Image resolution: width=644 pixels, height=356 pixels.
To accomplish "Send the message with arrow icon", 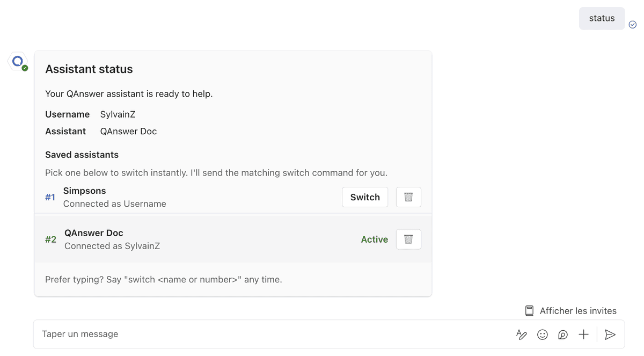I will point(610,335).
